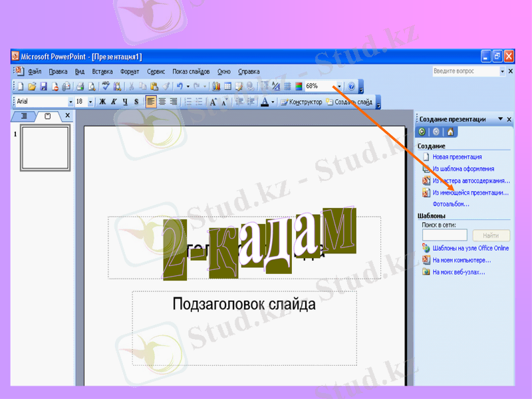Screen dimensions: 532x399
Task: Toggle Bold formatting (Ж)
Action: [x=102, y=102]
